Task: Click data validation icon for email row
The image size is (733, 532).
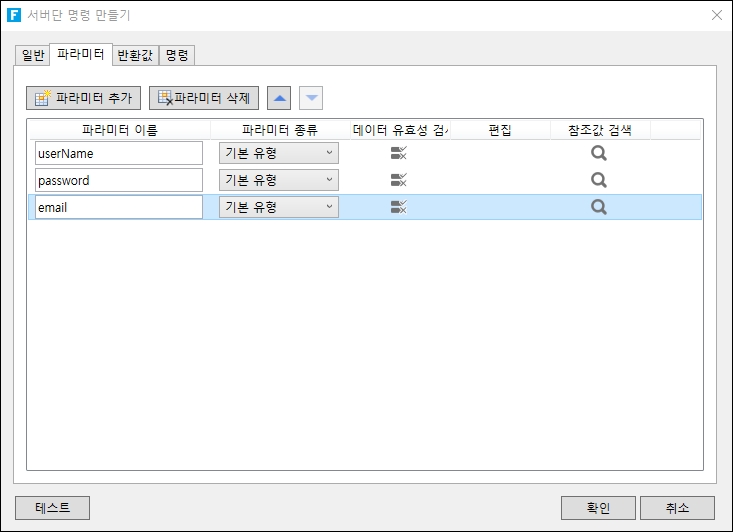Action: coord(398,207)
